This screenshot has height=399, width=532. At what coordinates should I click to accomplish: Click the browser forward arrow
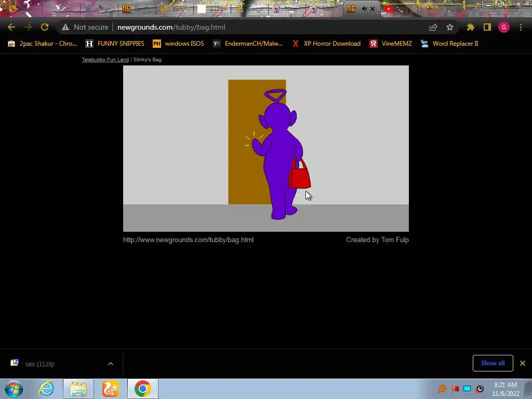[28, 27]
